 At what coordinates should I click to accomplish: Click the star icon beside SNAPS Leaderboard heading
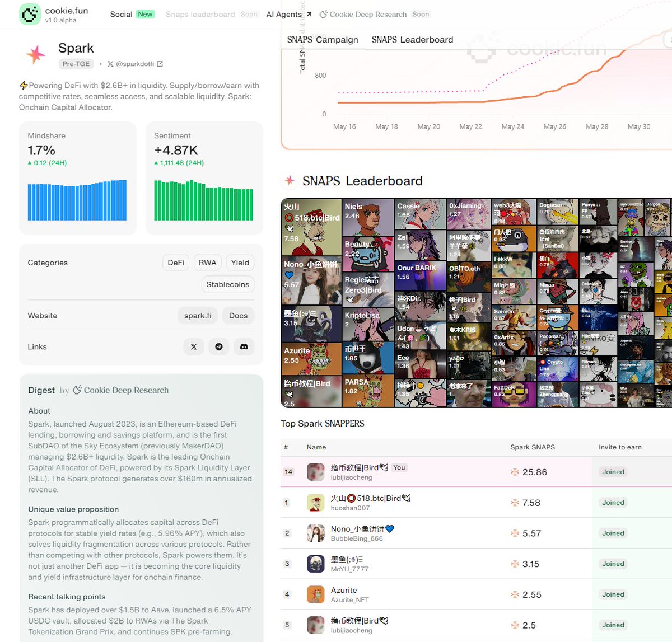pyautogui.click(x=290, y=181)
